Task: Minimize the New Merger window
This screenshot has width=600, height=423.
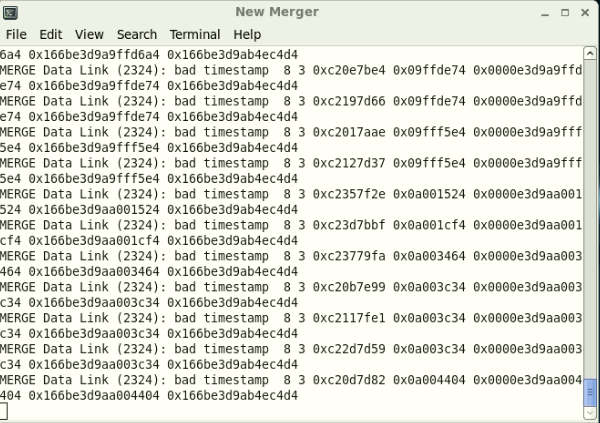Action: click(x=544, y=12)
